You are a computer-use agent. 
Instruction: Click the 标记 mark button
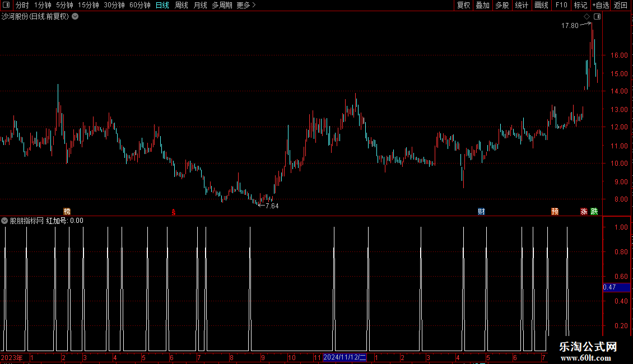pos(580,5)
